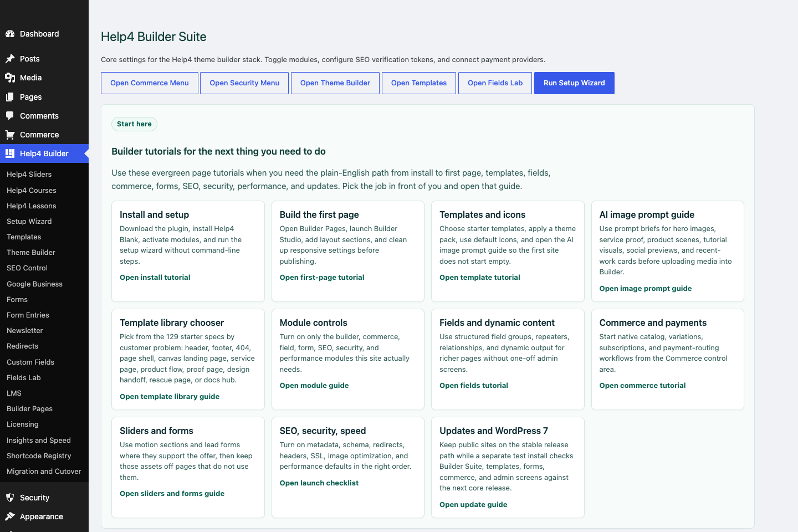The width and height of the screenshot is (798, 532).
Task: Open Help4 Sliders submenu item
Action: click(29, 174)
